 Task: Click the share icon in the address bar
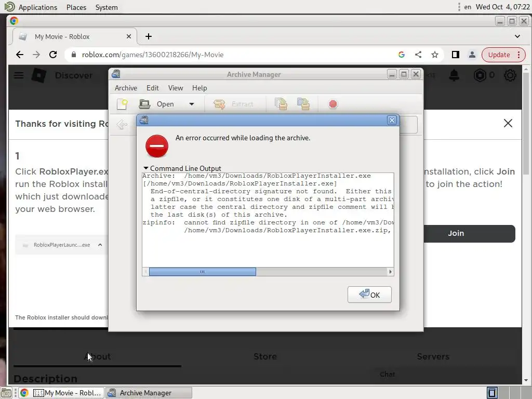418,55
